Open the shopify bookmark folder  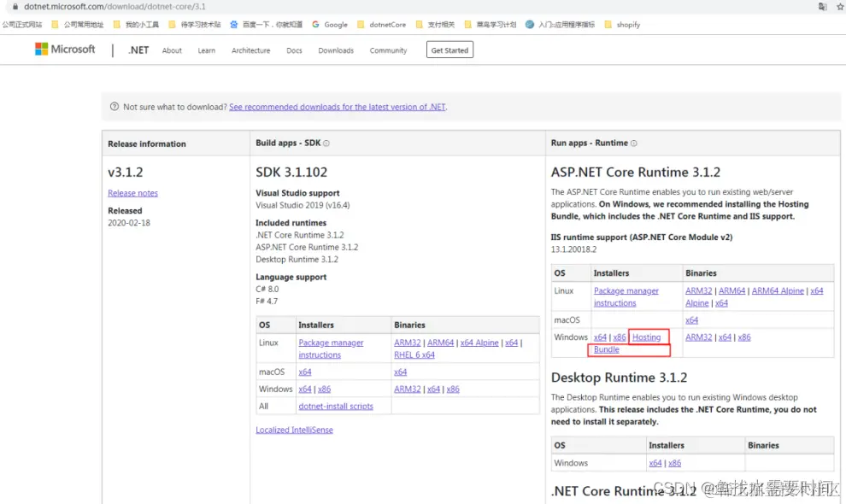point(622,25)
